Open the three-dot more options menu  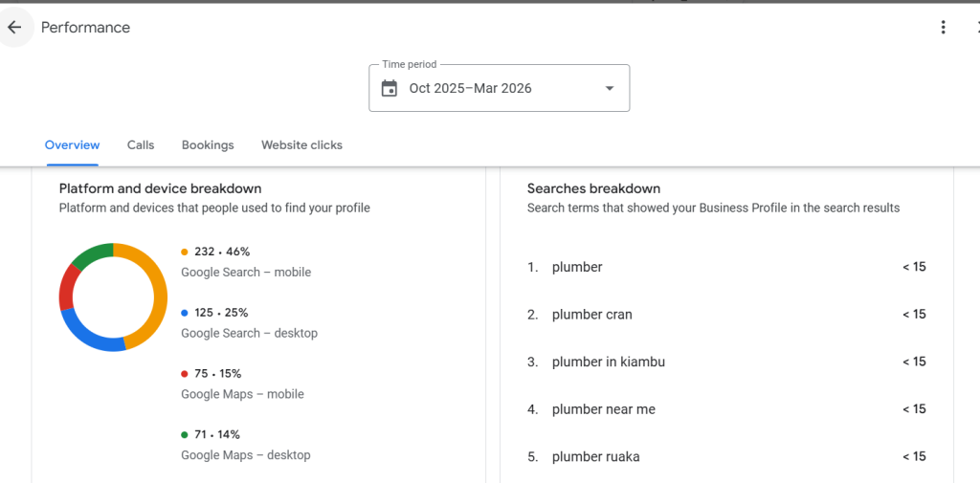click(944, 28)
